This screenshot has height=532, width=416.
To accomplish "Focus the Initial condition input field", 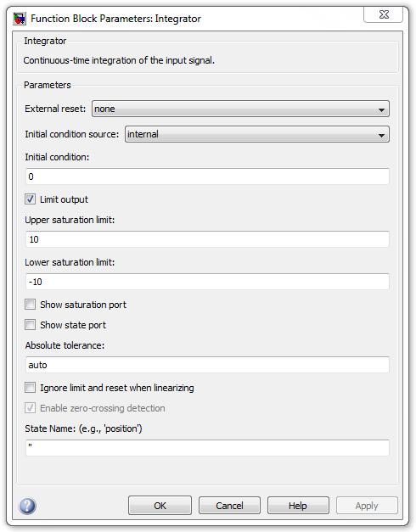I will [207, 176].
